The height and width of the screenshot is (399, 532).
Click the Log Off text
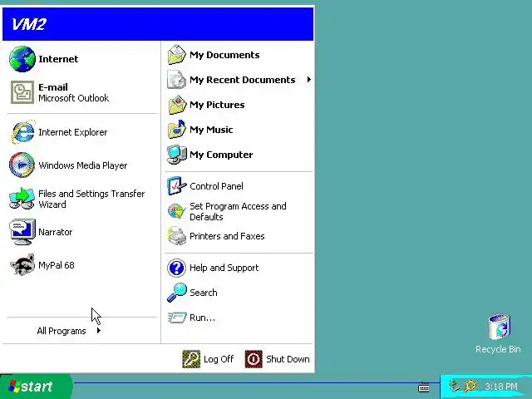pyautogui.click(x=219, y=359)
